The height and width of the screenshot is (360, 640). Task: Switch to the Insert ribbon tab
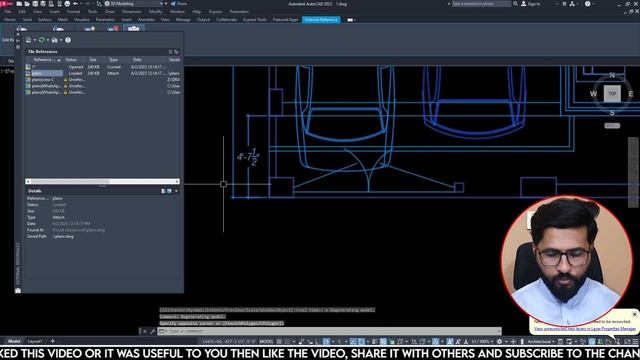click(127, 19)
